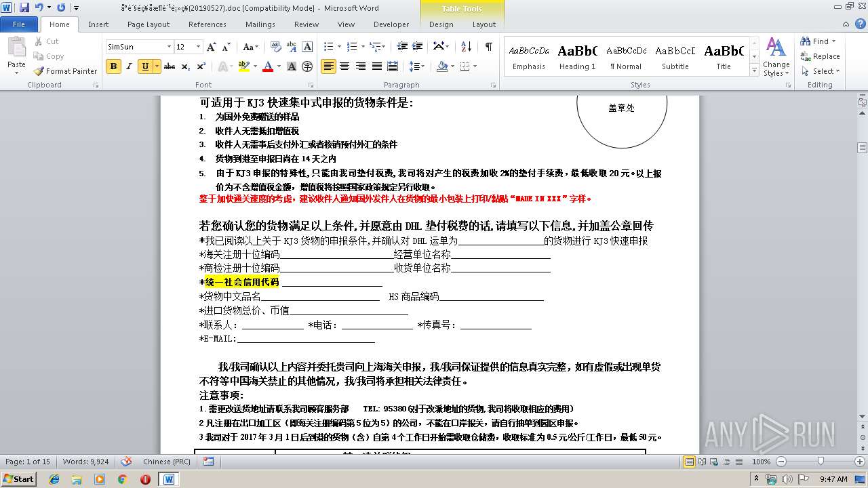Screen dimensions: 868x488
Task: Click Cut in Clipboard group
Action: click(45, 41)
